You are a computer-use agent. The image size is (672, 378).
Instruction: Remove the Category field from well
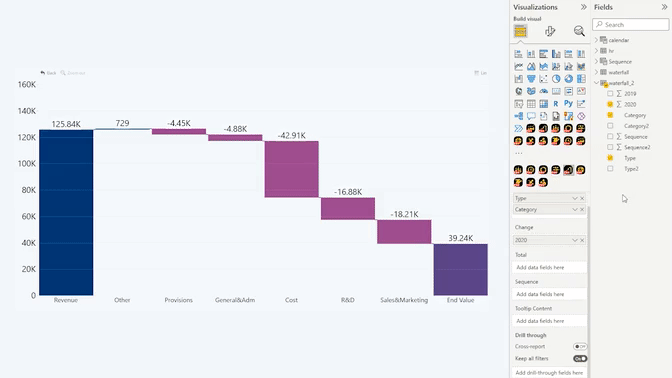[582, 210]
